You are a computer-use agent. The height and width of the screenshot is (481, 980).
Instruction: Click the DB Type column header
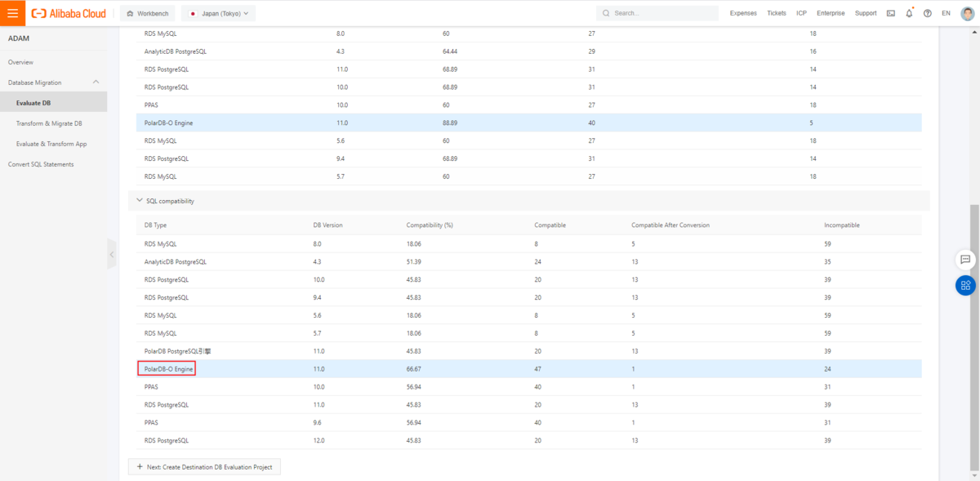coord(156,225)
